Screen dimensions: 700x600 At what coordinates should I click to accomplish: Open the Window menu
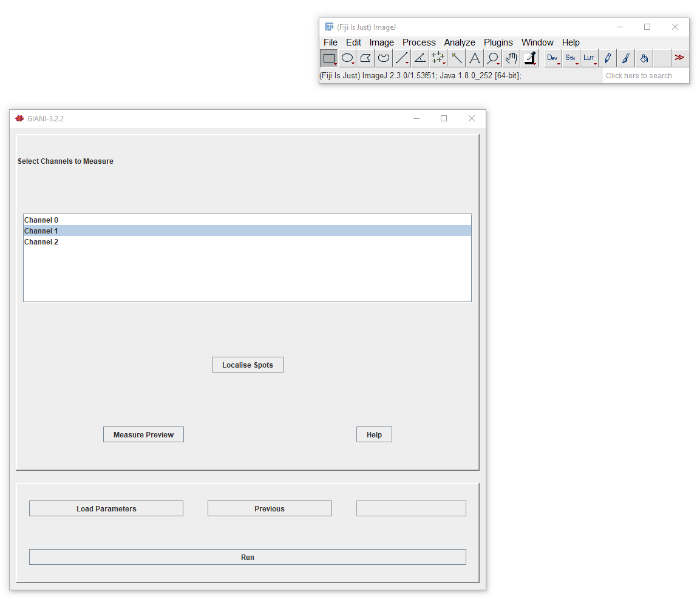pyautogui.click(x=537, y=42)
